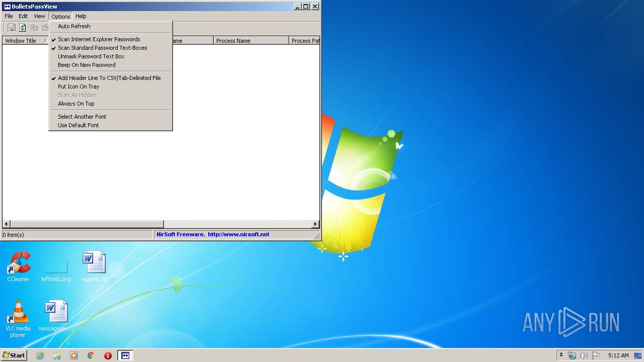Sort by Window Title column header
644x362 pixels.
26,41
